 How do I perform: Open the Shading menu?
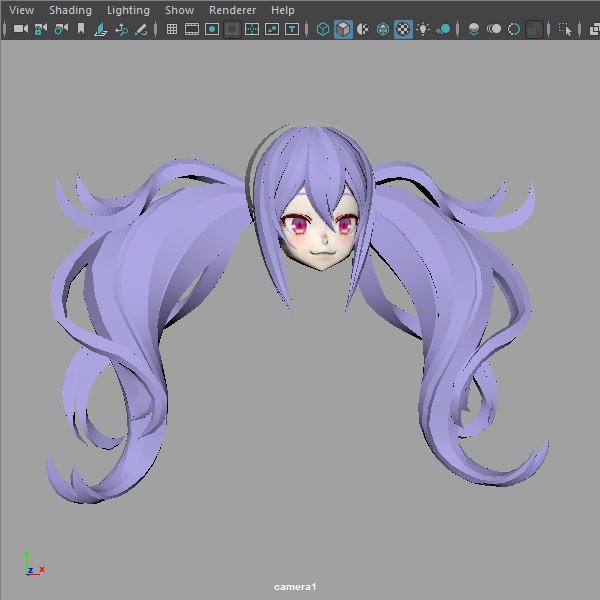70,10
